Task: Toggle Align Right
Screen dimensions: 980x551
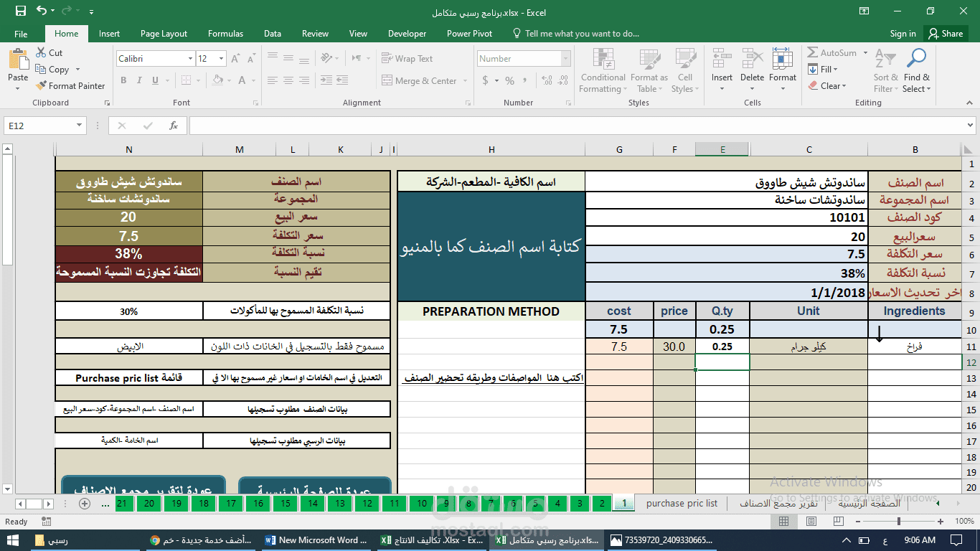Action: coord(304,81)
